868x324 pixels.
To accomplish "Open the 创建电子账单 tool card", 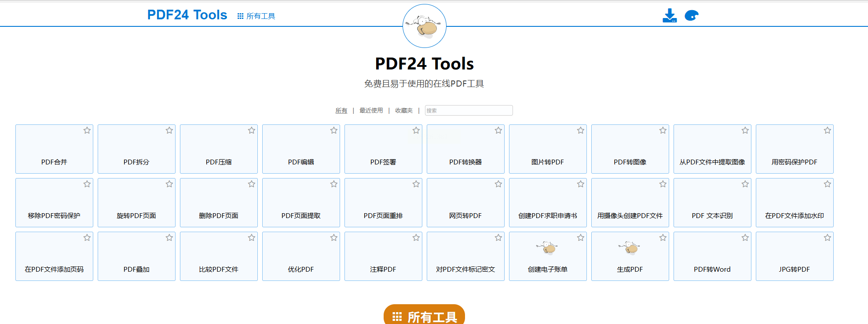I will coord(548,256).
